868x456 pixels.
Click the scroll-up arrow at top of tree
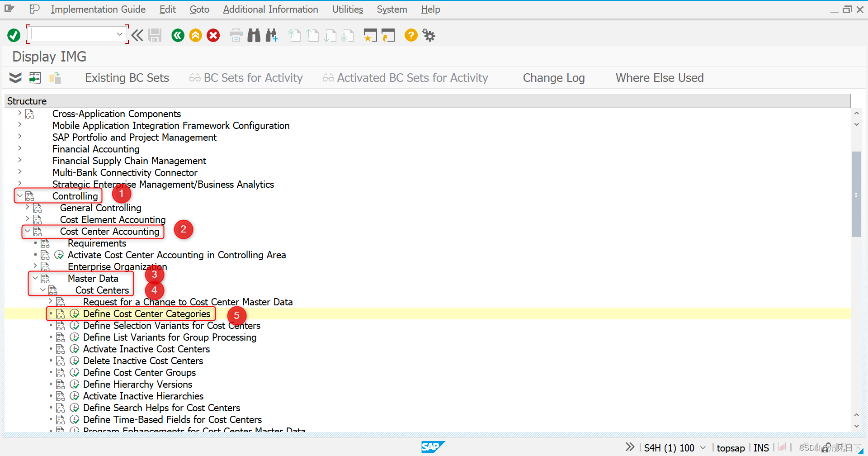coord(856,113)
